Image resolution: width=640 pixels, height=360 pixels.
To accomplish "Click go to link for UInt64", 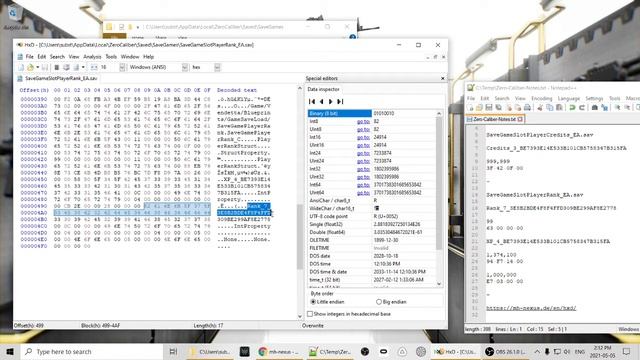I will point(363,192).
